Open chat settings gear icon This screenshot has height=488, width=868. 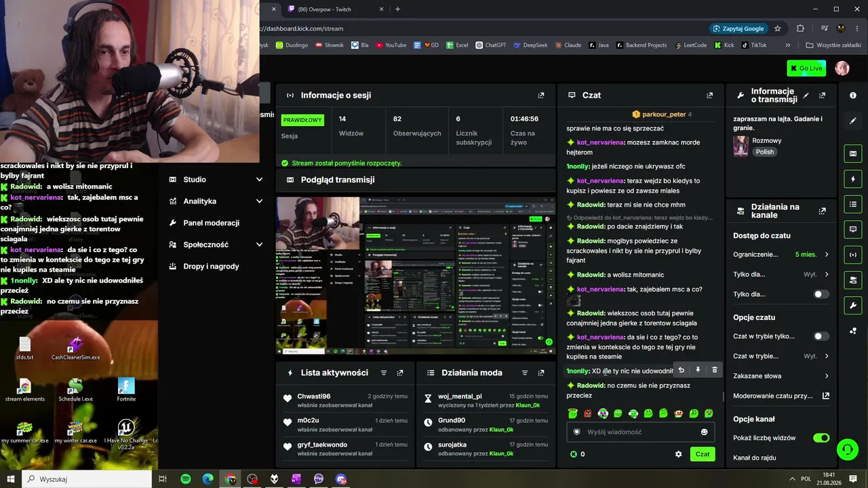point(678,454)
